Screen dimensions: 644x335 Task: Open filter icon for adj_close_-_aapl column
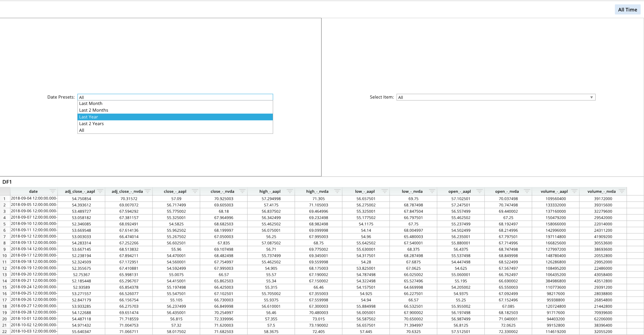pyautogui.click(x=100, y=191)
